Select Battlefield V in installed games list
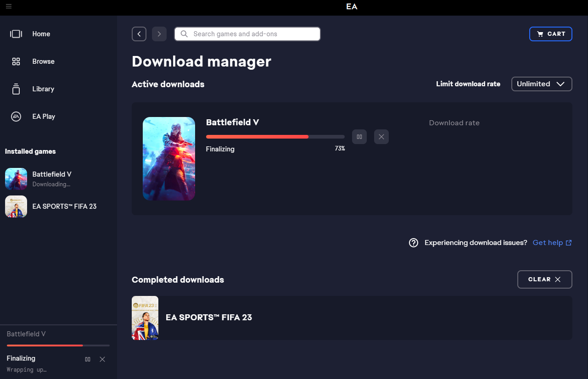This screenshot has width=588, height=379. pyautogui.click(x=58, y=179)
